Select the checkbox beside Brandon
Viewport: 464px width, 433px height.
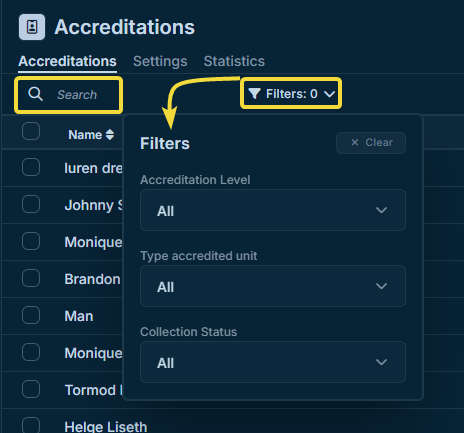pyautogui.click(x=31, y=278)
